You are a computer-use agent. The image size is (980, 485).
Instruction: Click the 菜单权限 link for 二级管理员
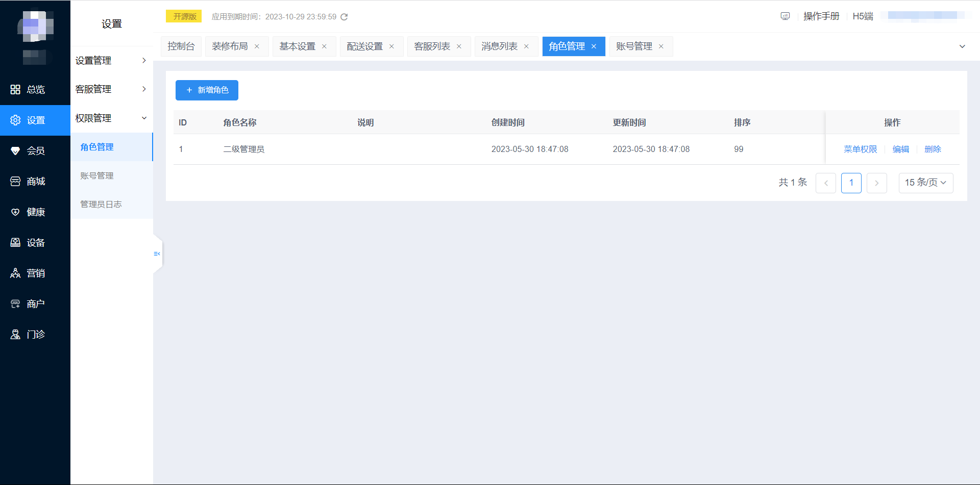point(860,149)
